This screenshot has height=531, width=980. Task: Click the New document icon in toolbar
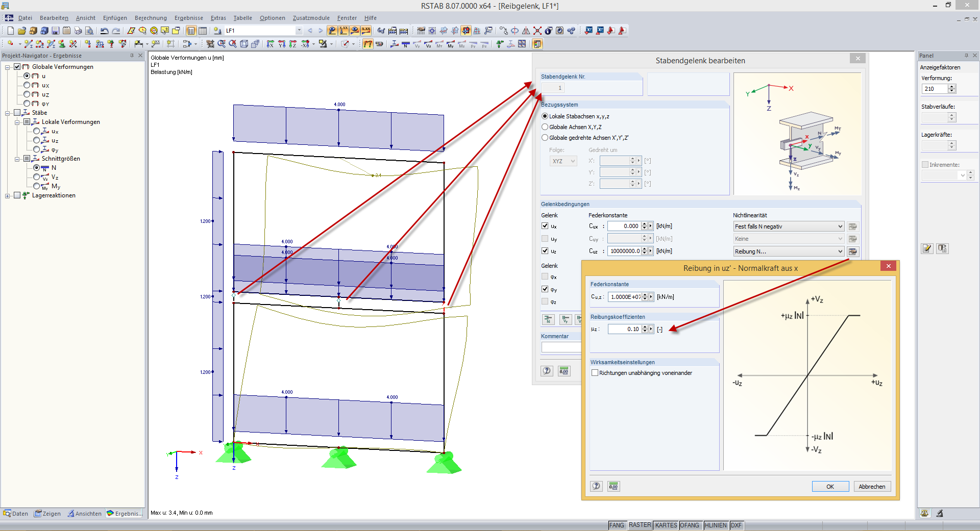[x=11, y=31]
